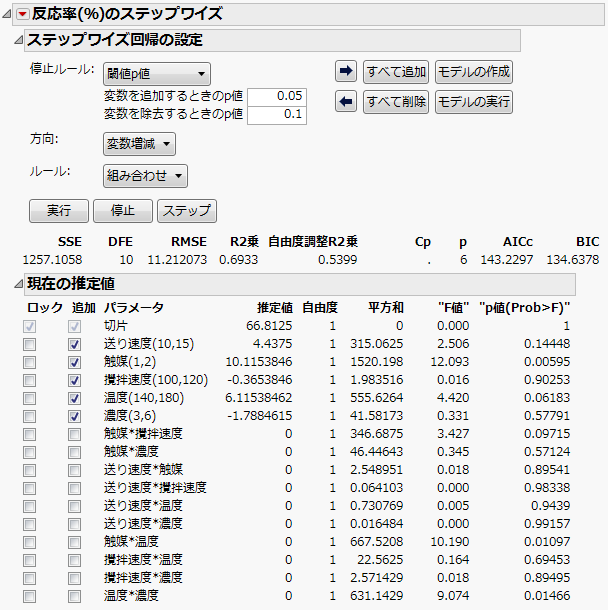The image size is (608, 610).
Task: Click the RMSE value 11.212073
Action: 177,260
